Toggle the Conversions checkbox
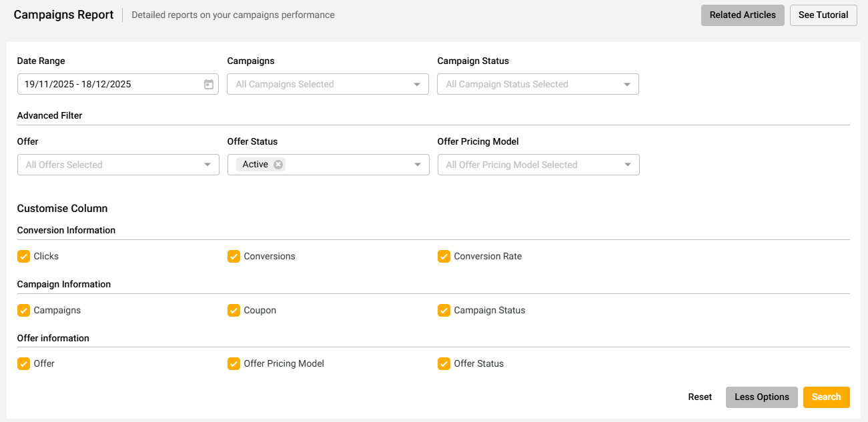868x422 pixels. 234,256
